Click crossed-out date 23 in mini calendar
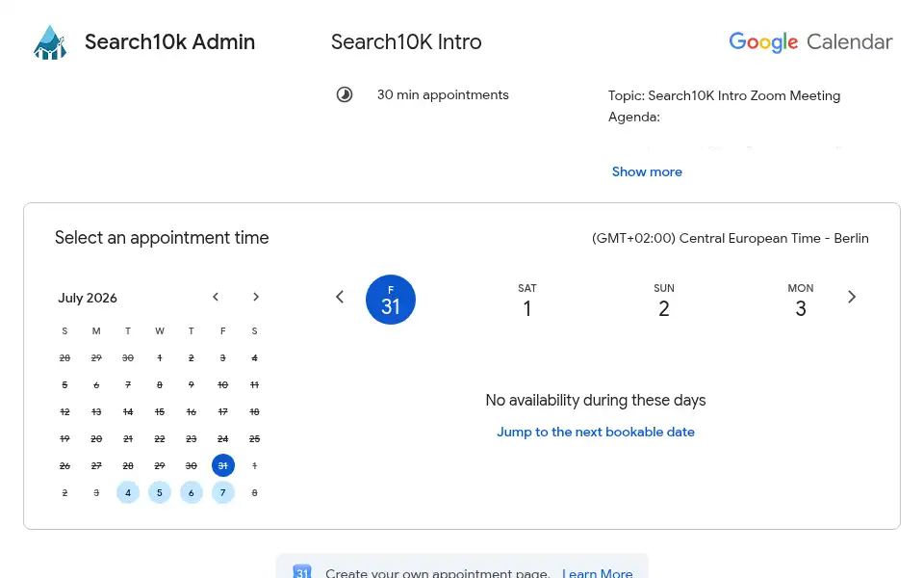 191,439
